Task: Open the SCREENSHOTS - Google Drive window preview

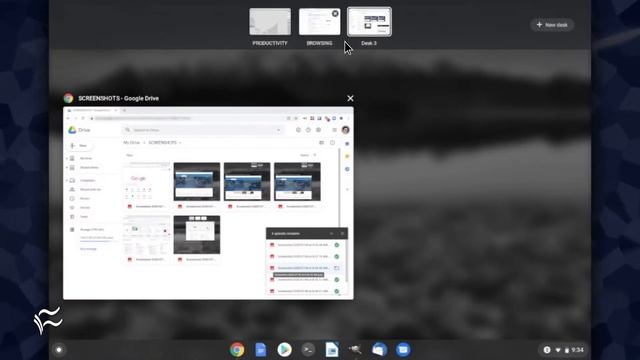Action: [208, 203]
